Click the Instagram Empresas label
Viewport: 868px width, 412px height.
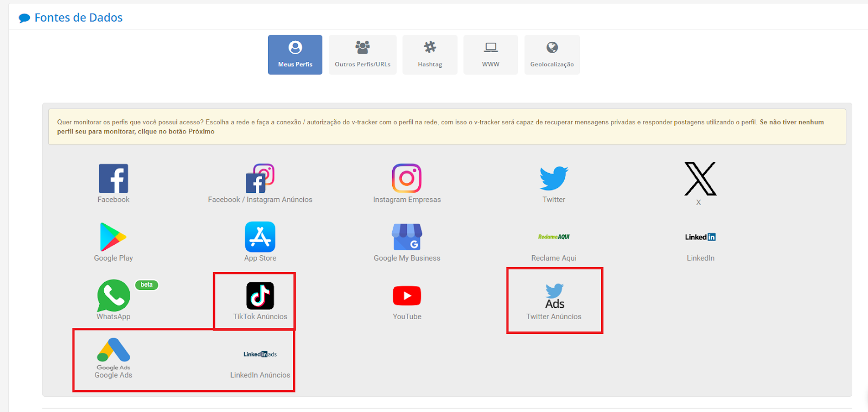[407, 200]
